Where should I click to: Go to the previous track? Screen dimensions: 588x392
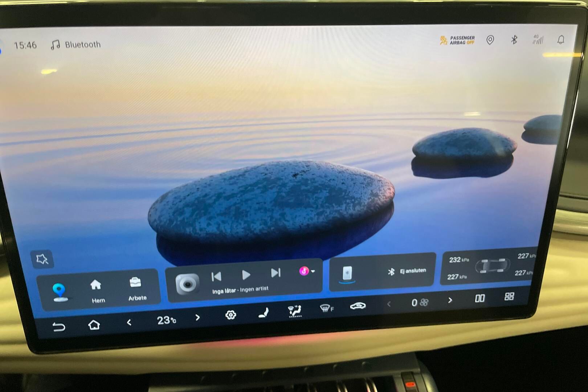217,277
